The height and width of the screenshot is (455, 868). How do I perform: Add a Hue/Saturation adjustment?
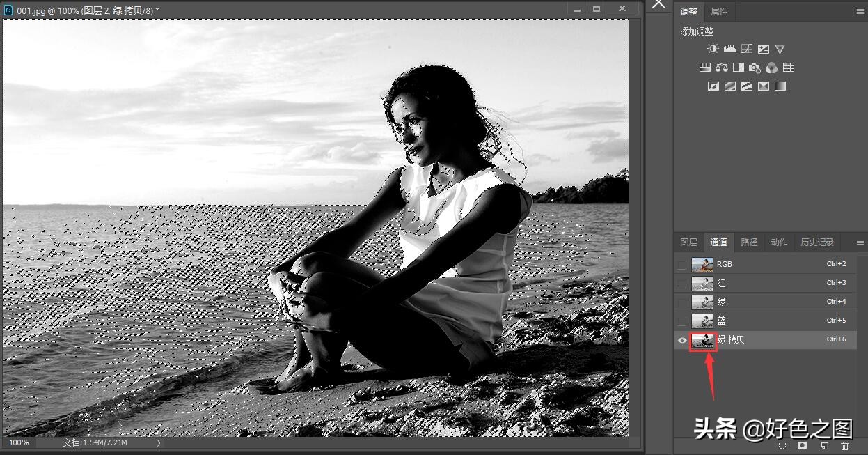coord(704,68)
